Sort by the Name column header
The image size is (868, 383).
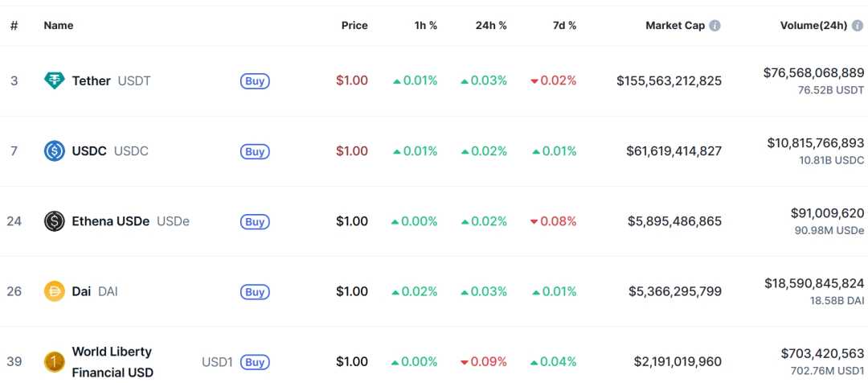tap(58, 26)
